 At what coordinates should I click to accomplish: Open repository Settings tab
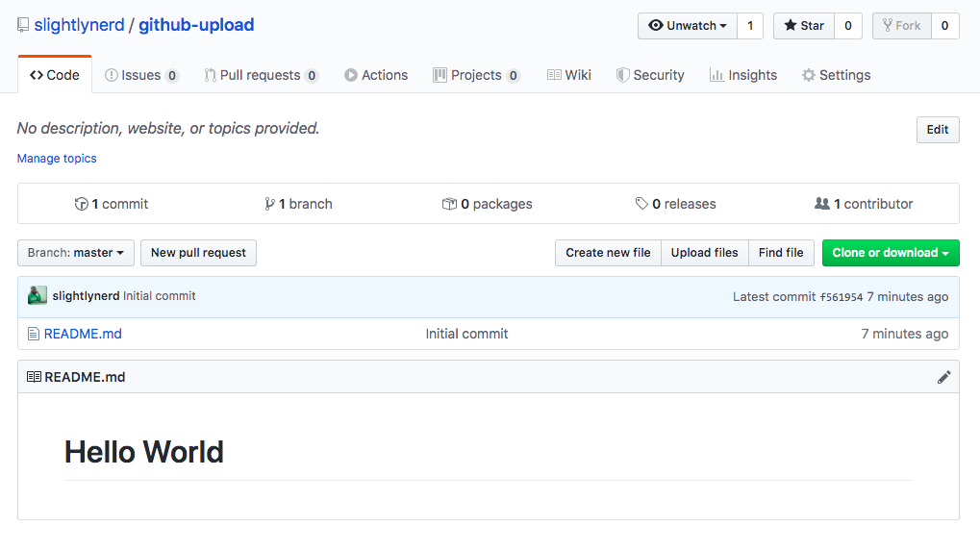[837, 75]
